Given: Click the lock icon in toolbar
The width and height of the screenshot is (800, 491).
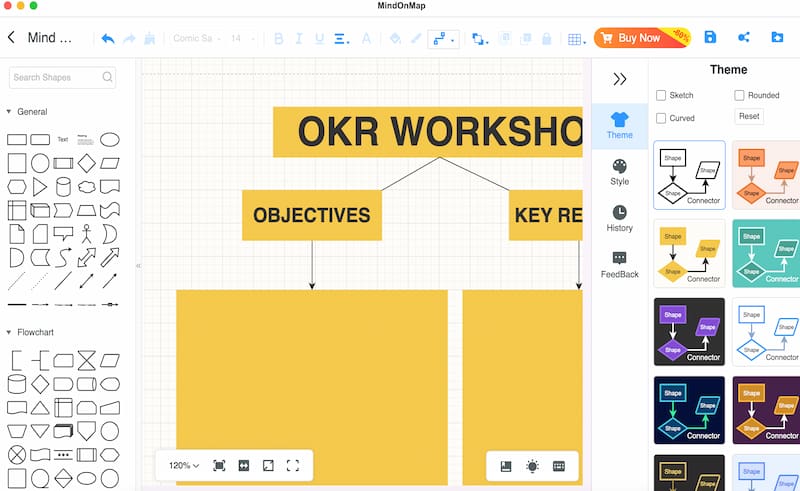Looking at the screenshot, I should tap(546, 38).
